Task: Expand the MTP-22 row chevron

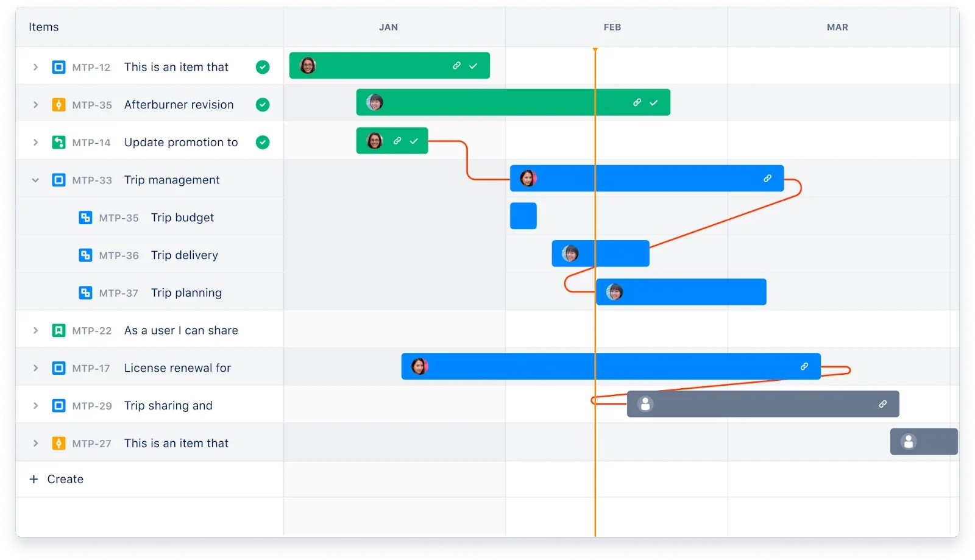Action: click(35, 331)
